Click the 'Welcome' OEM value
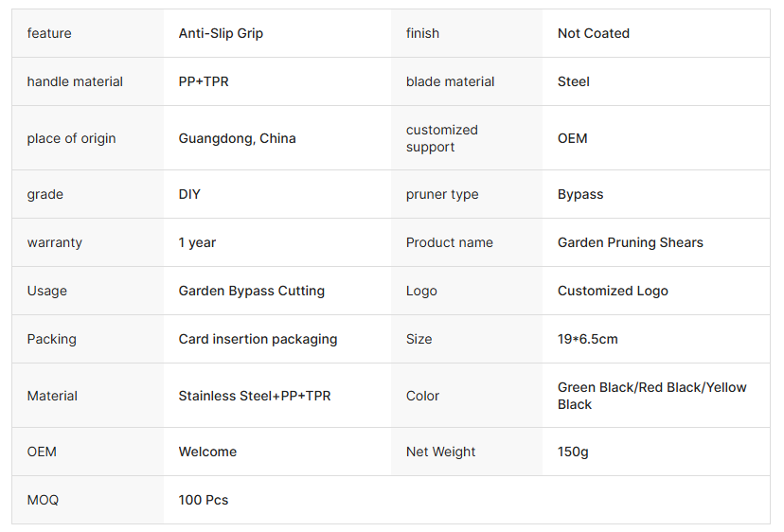Screen dimensions: 784x532 point(207,452)
